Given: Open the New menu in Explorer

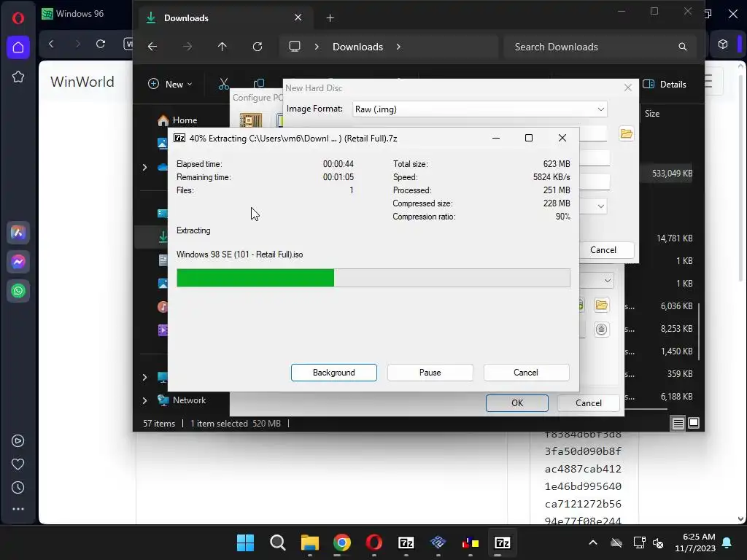Looking at the screenshot, I should pos(170,85).
